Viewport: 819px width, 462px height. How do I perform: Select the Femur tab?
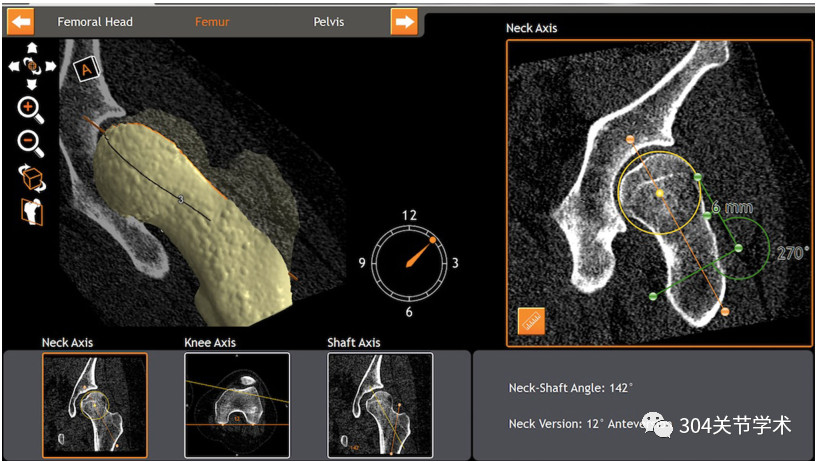[212, 22]
